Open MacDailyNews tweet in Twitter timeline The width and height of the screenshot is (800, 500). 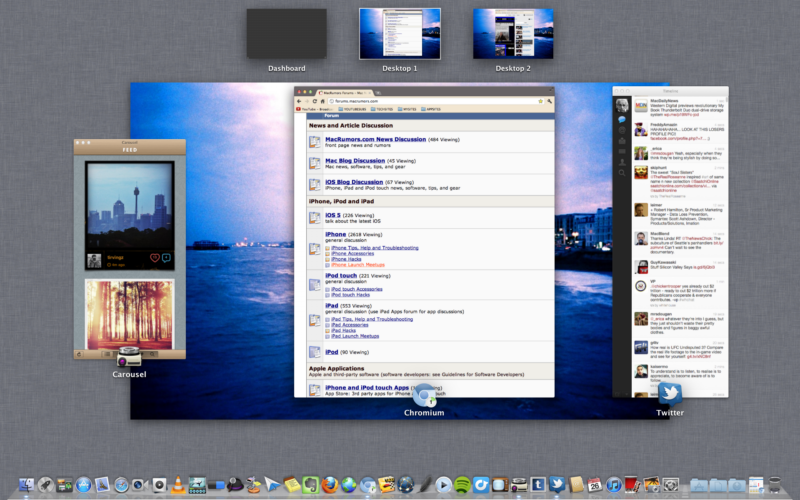coord(679,108)
